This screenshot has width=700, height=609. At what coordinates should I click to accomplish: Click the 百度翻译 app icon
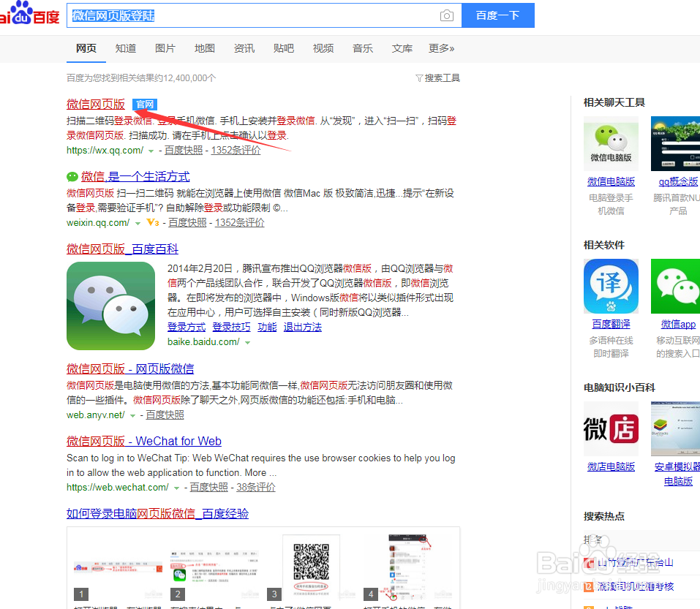pos(611,286)
